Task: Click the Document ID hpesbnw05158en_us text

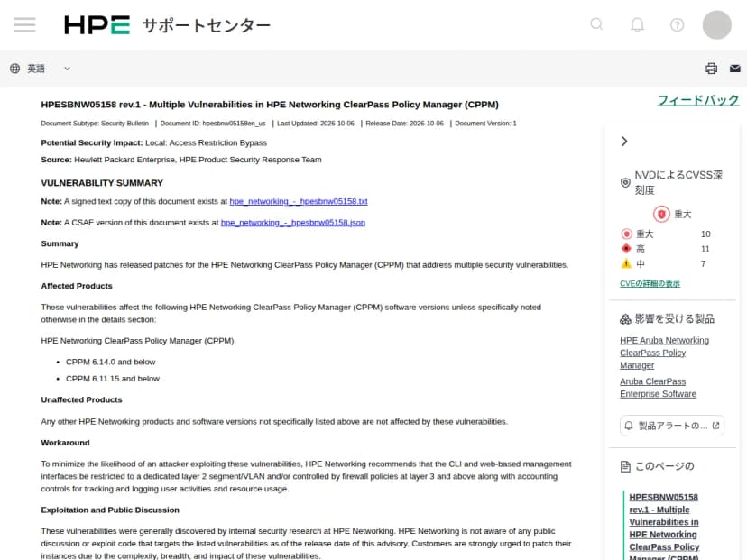Action: [213, 124]
